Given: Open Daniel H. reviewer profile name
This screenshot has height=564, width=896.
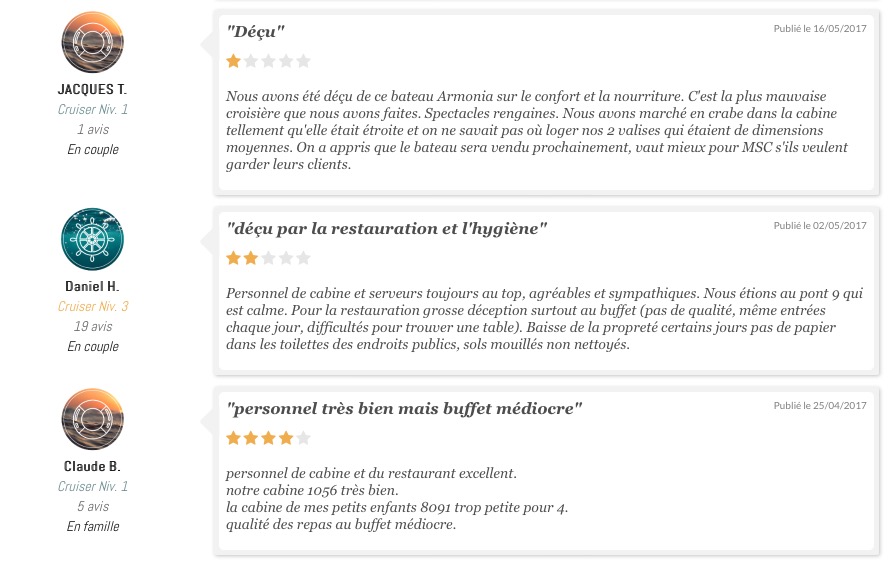Looking at the screenshot, I should click(x=92, y=286).
